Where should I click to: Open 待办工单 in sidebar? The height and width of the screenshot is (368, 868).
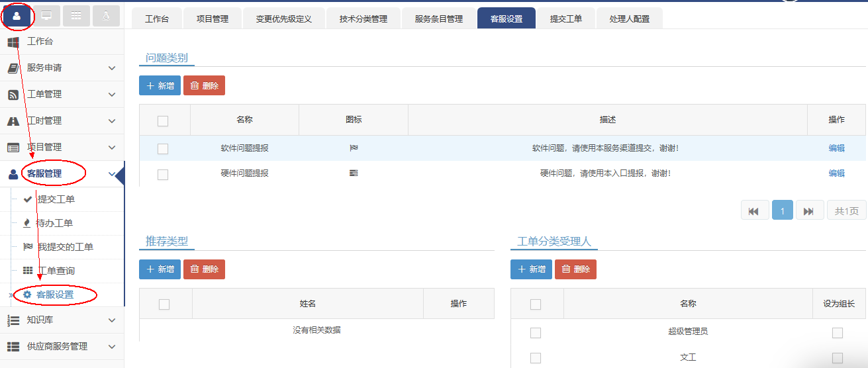[x=54, y=223]
